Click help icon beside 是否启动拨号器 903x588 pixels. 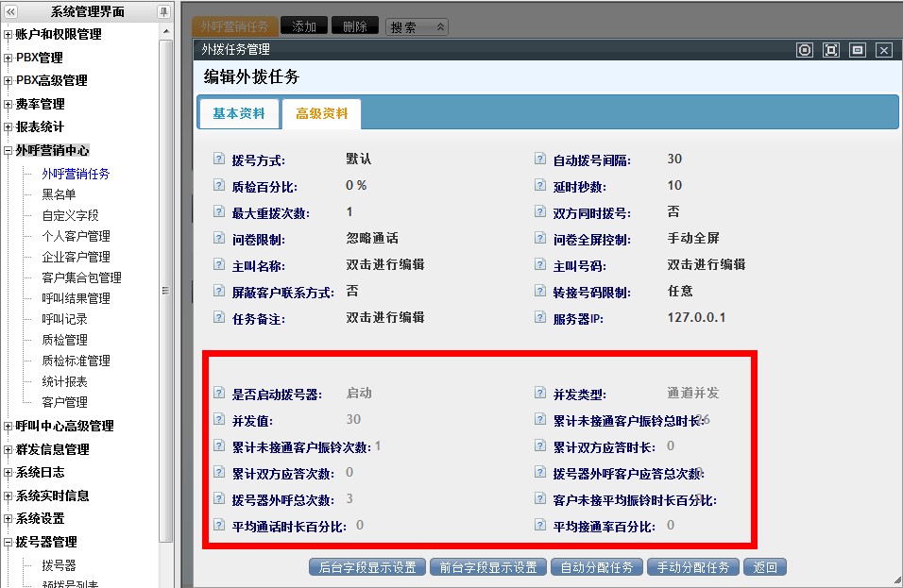[219, 393]
